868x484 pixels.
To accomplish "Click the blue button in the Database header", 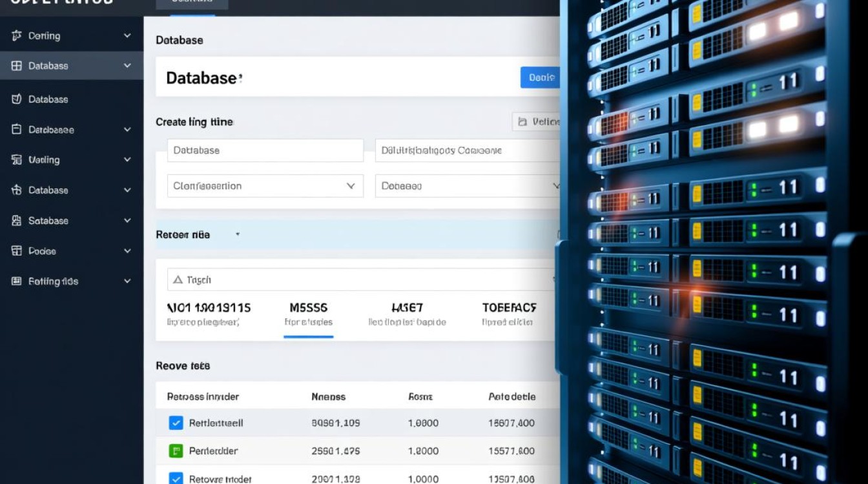I will (x=539, y=77).
